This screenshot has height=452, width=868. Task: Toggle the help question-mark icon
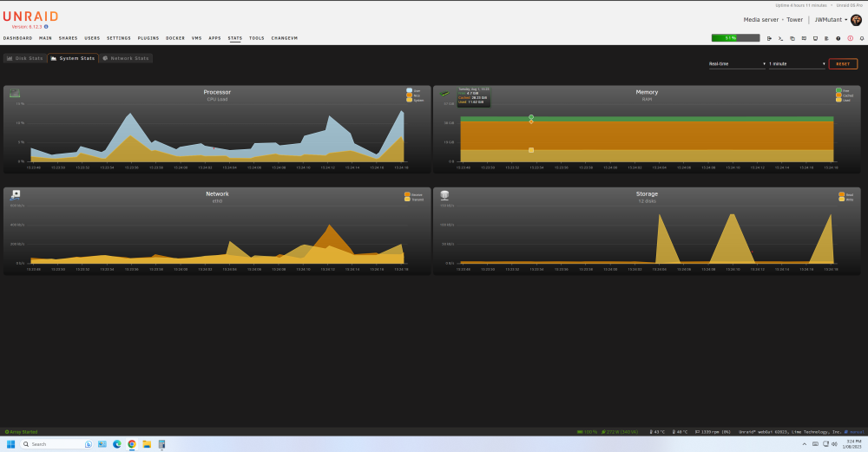point(838,38)
